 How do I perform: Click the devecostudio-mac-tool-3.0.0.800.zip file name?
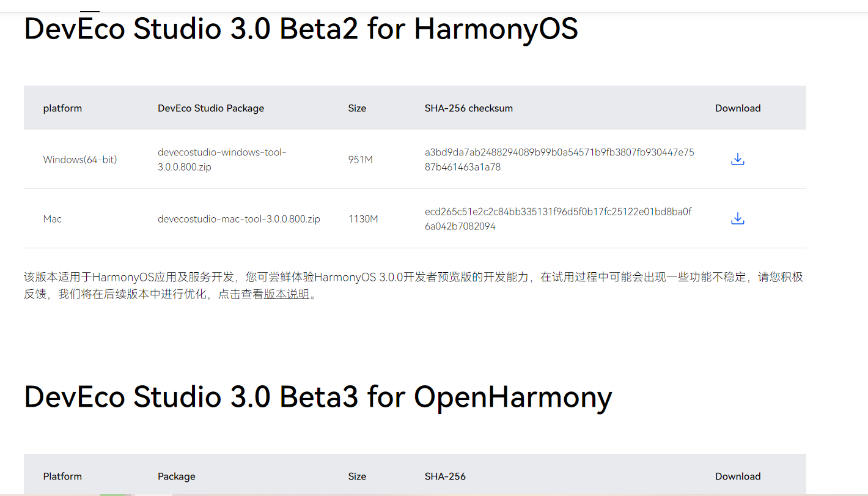(239, 219)
